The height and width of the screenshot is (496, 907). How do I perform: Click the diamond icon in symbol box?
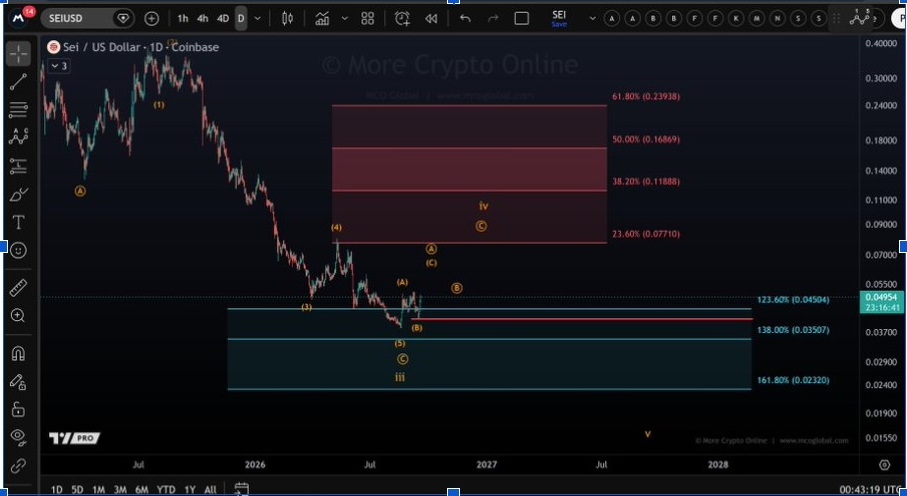click(123, 19)
